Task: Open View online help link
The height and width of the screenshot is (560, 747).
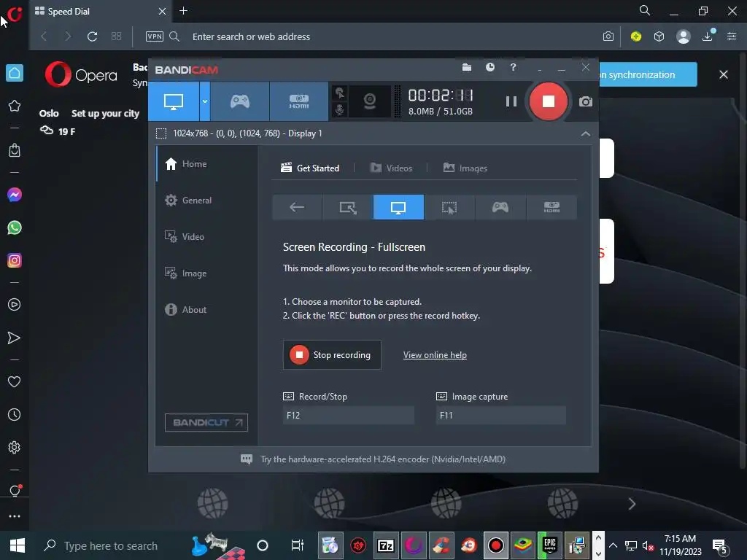Action: 435,355
